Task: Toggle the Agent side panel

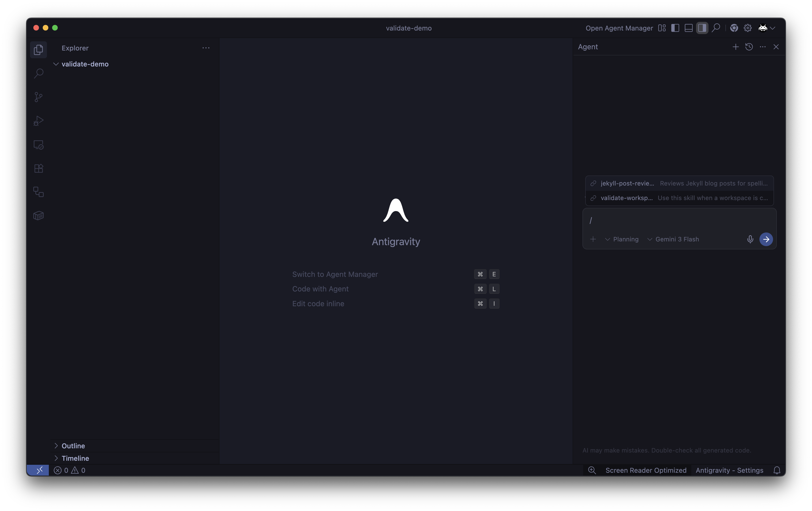Action: [702, 28]
